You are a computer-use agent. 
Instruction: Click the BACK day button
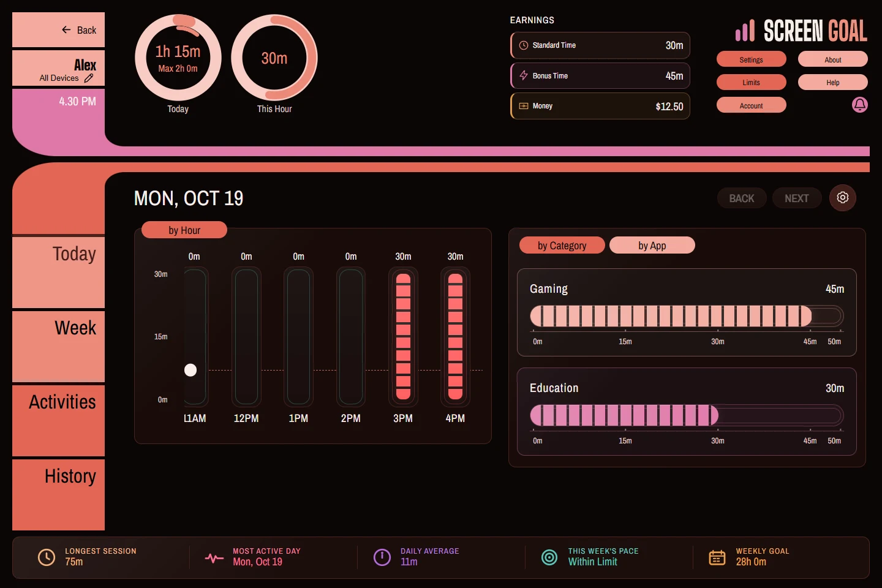(x=742, y=198)
